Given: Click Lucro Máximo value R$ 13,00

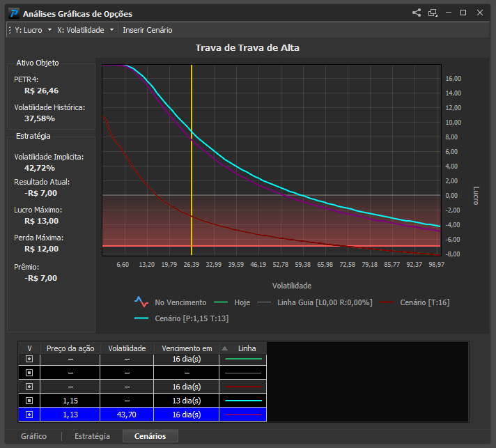Looking at the screenshot, I should 41,221.
